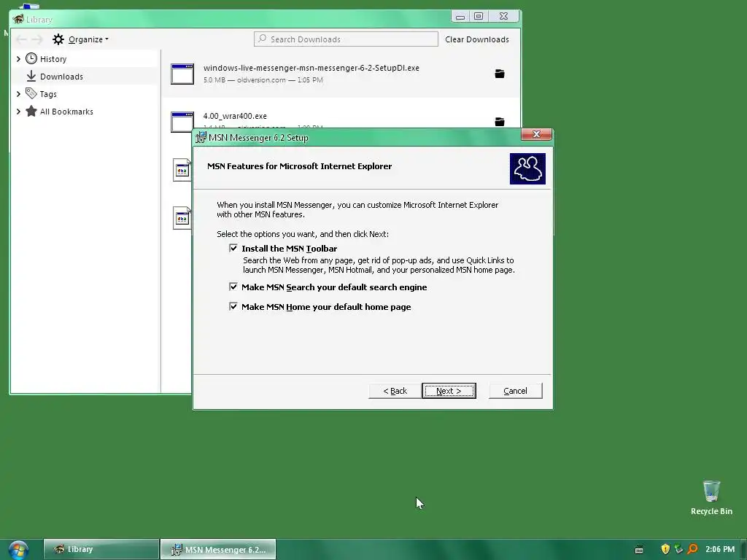The image size is (747, 560).
Task: Select the Recycle Bin desktop icon
Action: (711, 497)
